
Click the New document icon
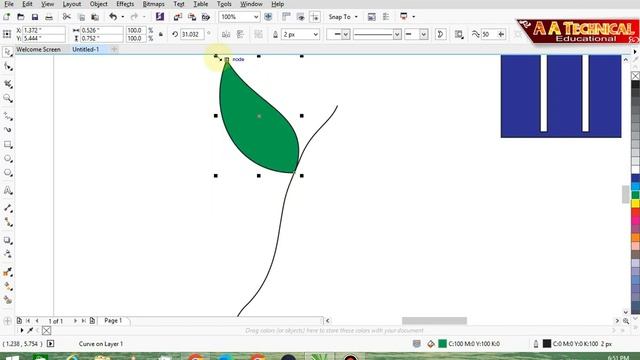[7, 17]
